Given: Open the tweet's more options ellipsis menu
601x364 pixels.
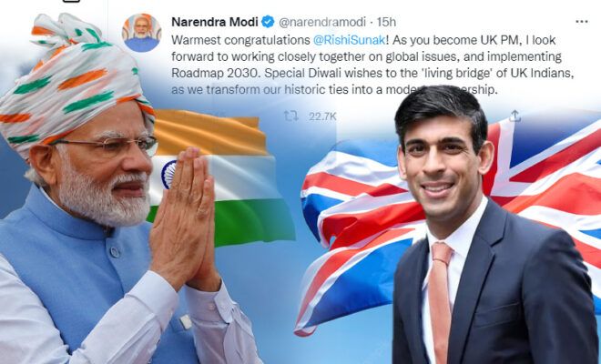Looking at the screenshot, I should 582,22.
